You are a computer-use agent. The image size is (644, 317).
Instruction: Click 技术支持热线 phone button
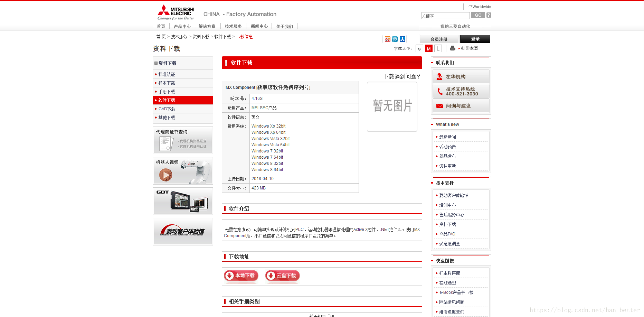(x=461, y=91)
